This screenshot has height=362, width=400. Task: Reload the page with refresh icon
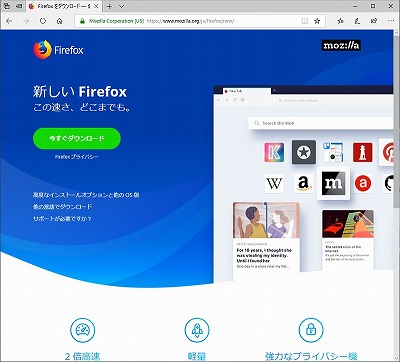[x=43, y=21]
